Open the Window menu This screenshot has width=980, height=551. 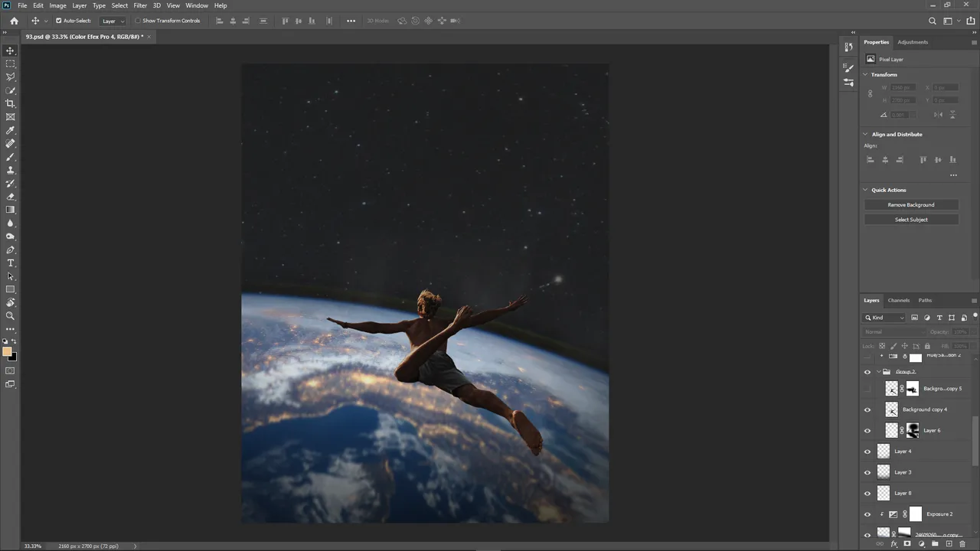[197, 5]
